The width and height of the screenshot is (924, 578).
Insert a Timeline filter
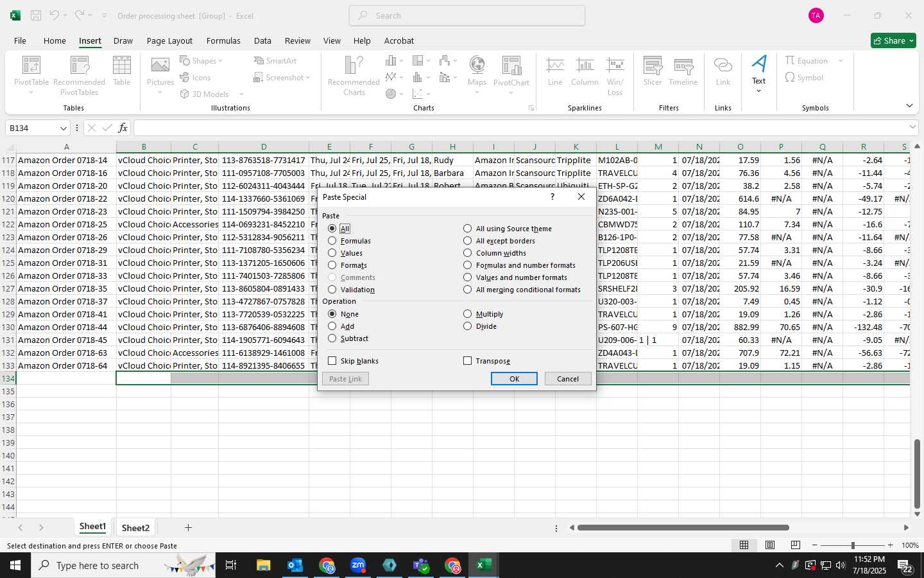(683, 71)
